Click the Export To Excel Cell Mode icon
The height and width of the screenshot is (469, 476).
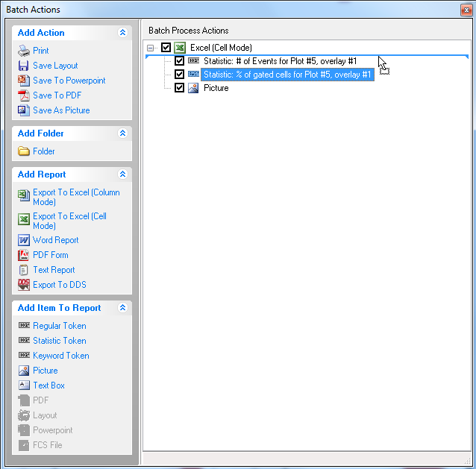[24, 219]
